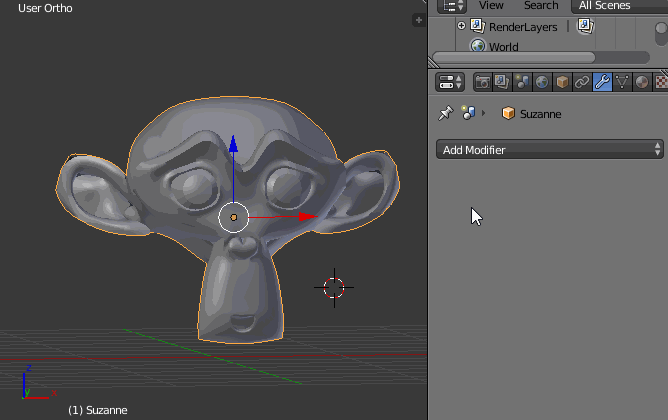
Task: Select the World item in outliner
Action: click(504, 46)
